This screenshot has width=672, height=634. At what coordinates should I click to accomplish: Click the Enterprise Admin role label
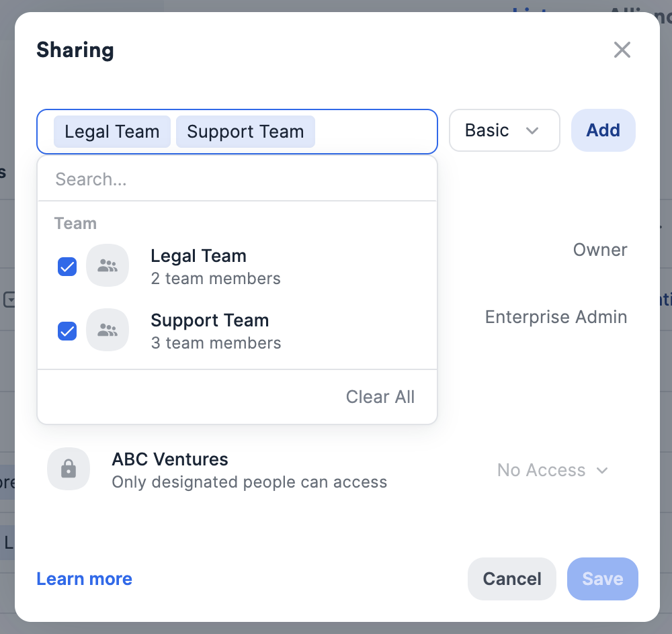pyautogui.click(x=556, y=316)
